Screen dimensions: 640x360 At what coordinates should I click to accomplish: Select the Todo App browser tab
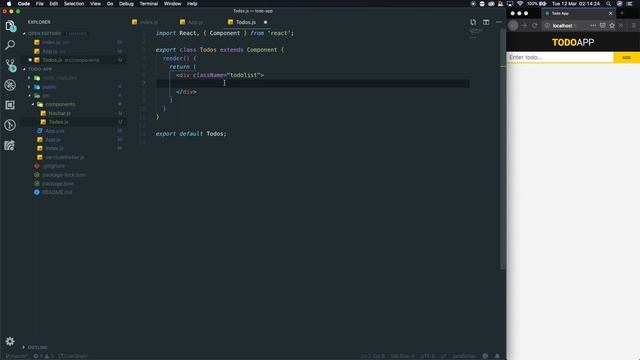[579, 13]
